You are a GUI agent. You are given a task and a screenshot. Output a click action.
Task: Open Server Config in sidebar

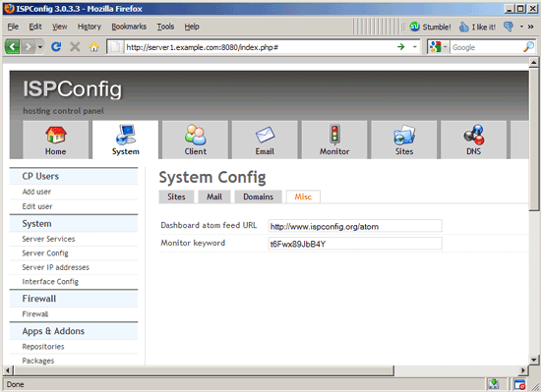pyautogui.click(x=45, y=253)
